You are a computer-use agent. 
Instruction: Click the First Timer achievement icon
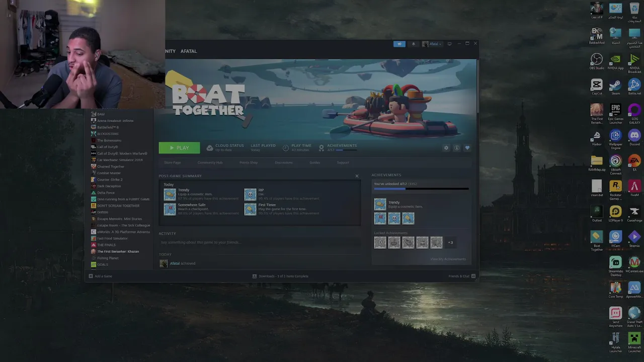[x=250, y=209]
